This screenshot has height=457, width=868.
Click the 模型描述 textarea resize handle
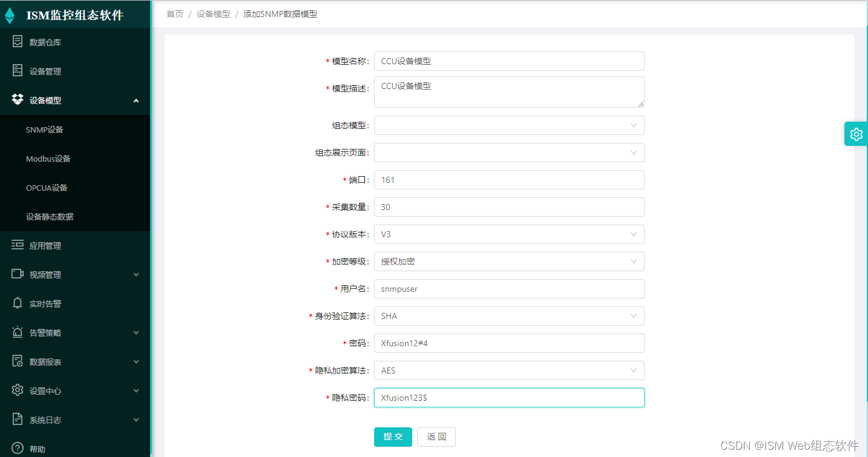tap(640, 104)
